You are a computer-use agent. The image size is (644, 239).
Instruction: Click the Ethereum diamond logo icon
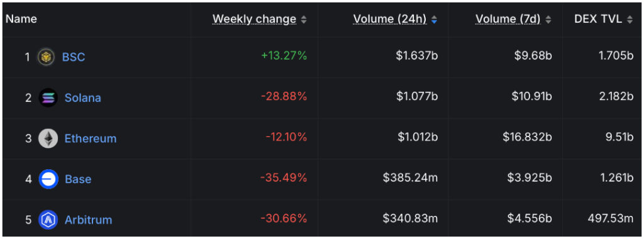click(48, 138)
